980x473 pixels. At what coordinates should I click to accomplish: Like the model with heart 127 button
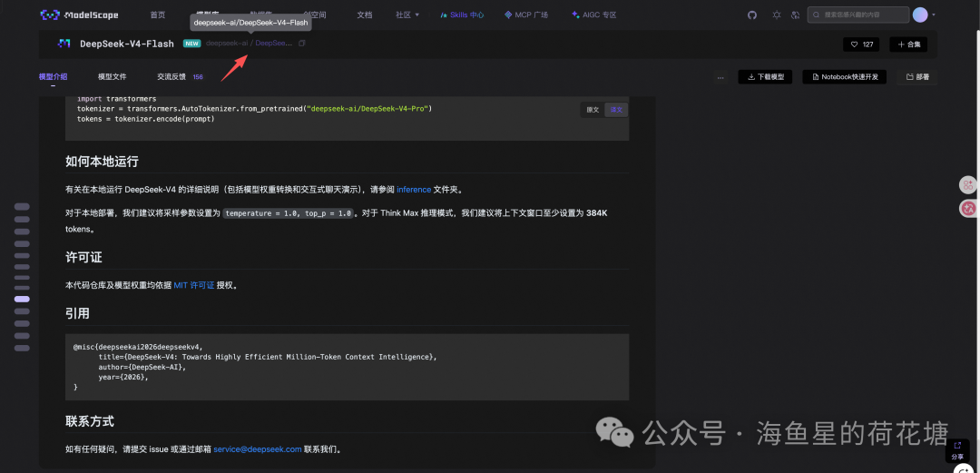click(861, 44)
